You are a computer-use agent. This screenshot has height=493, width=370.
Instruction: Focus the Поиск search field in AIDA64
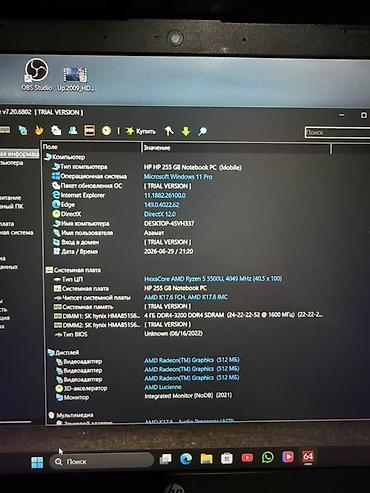337,132
